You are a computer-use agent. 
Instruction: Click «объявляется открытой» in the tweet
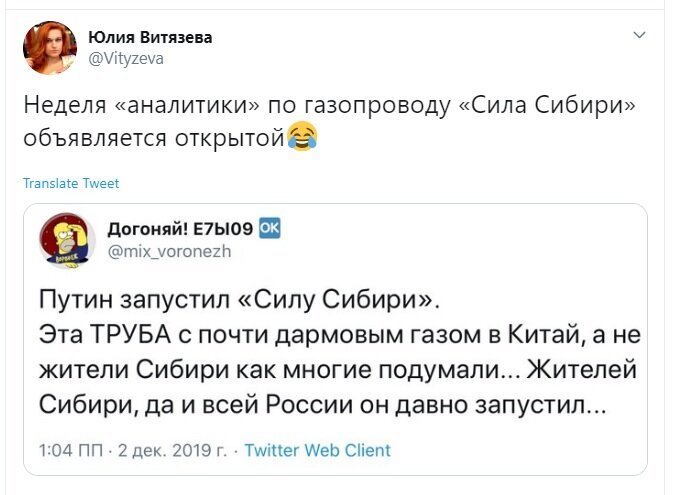[x=154, y=138]
